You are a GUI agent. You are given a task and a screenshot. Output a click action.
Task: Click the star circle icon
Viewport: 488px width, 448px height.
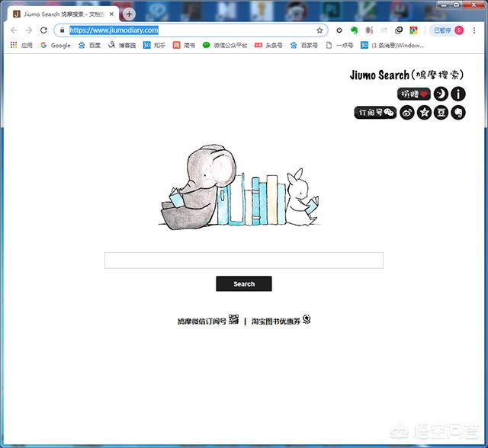[x=424, y=113]
